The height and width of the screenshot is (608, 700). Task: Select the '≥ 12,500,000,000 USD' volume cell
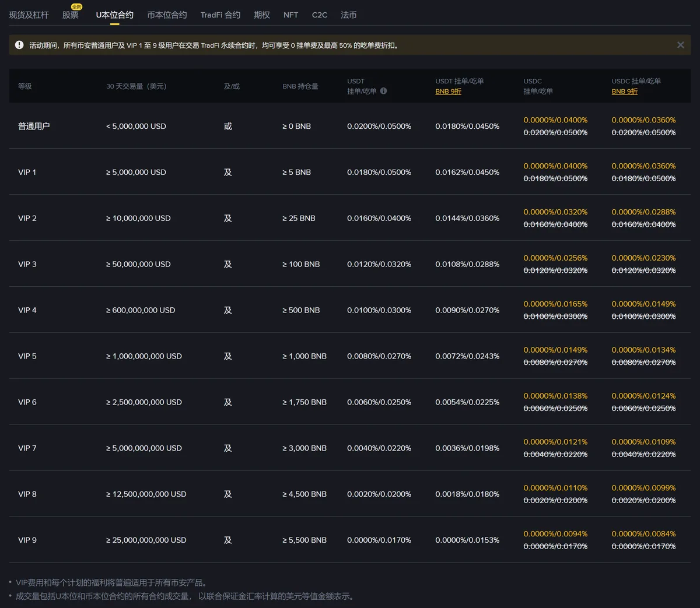(146, 494)
